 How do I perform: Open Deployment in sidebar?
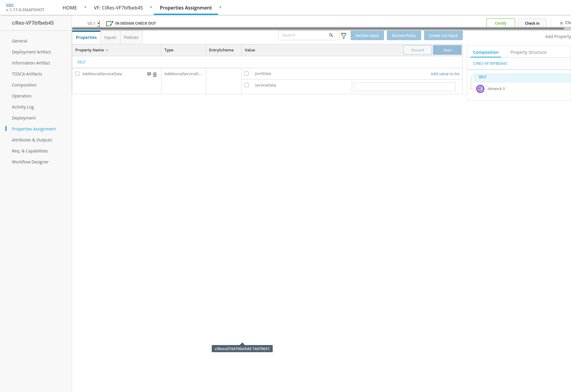point(24,118)
